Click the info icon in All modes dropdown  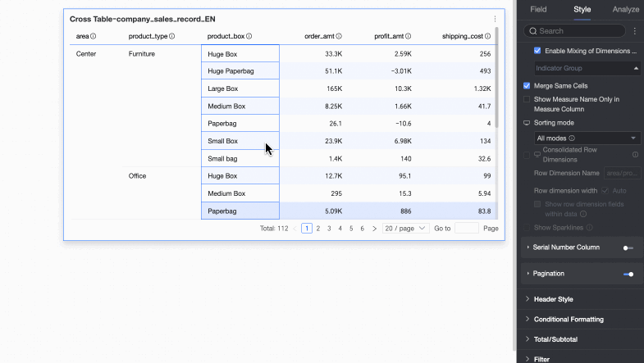tap(572, 138)
